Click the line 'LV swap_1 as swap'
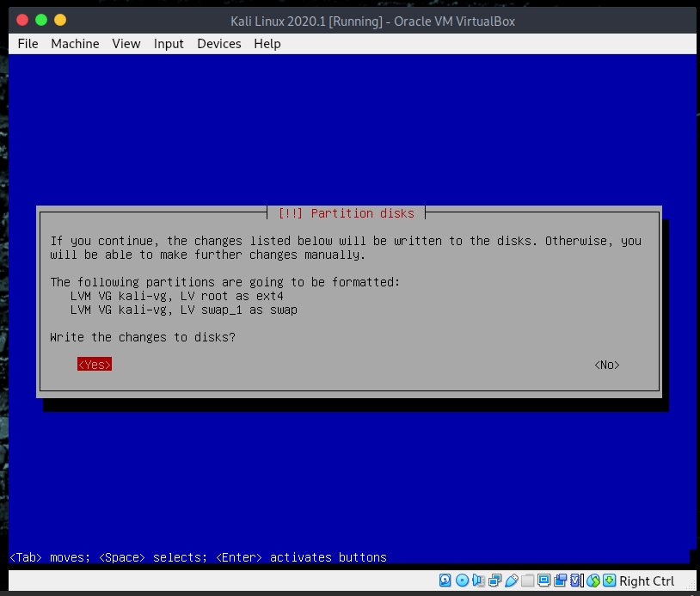 point(183,310)
